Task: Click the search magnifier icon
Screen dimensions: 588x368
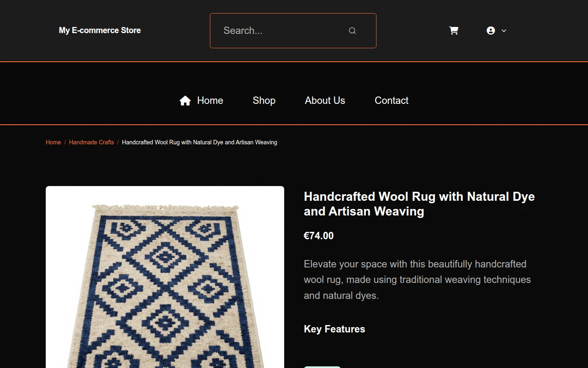Action: pyautogui.click(x=352, y=31)
